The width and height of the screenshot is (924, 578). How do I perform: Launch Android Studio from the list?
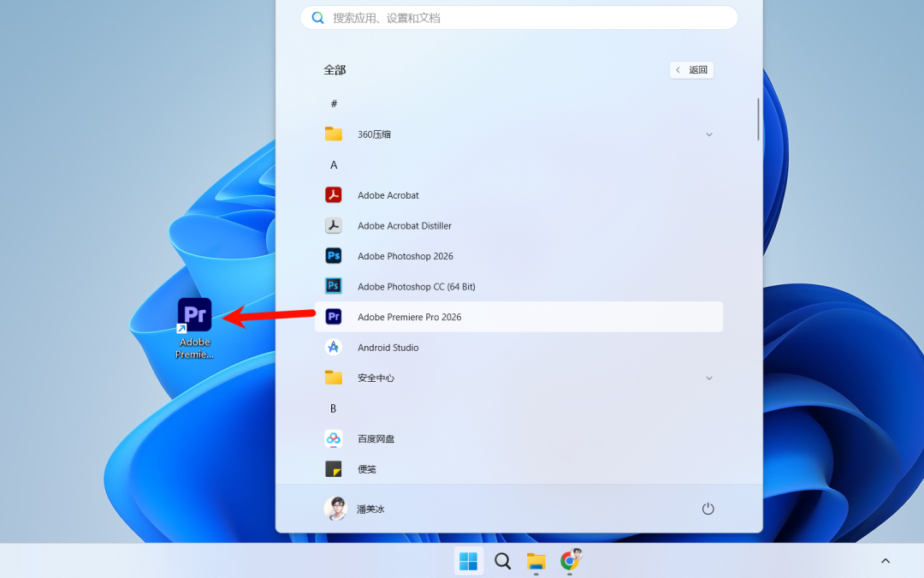click(x=388, y=348)
